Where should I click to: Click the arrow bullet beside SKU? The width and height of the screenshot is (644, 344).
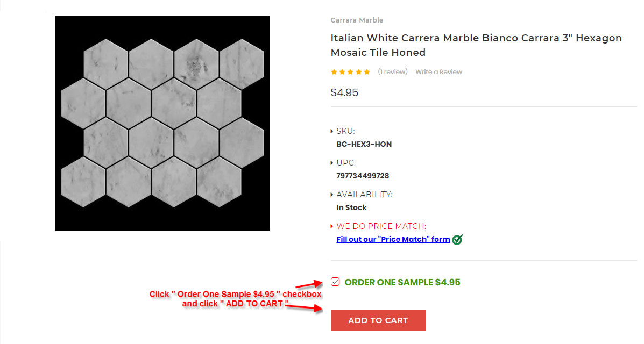point(331,131)
